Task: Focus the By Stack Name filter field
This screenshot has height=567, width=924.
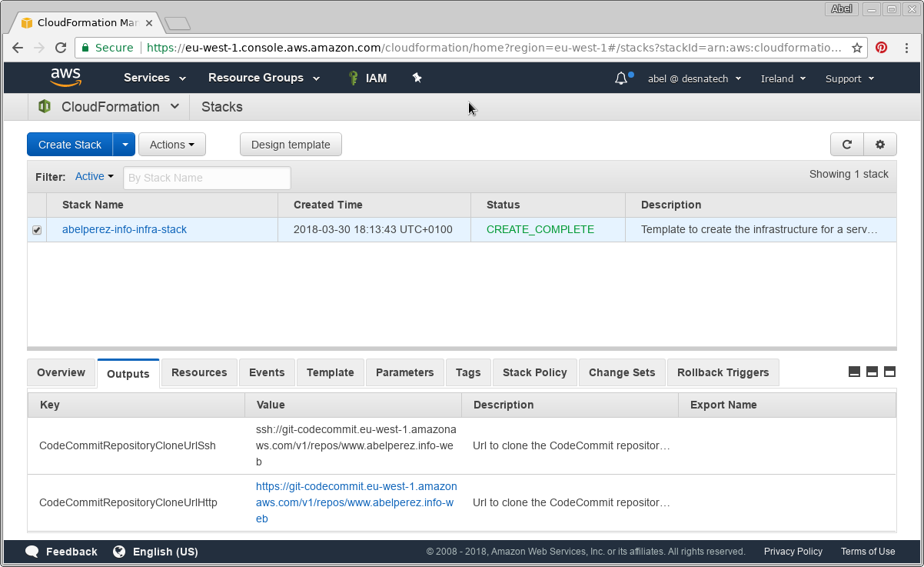Action: tap(208, 178)
